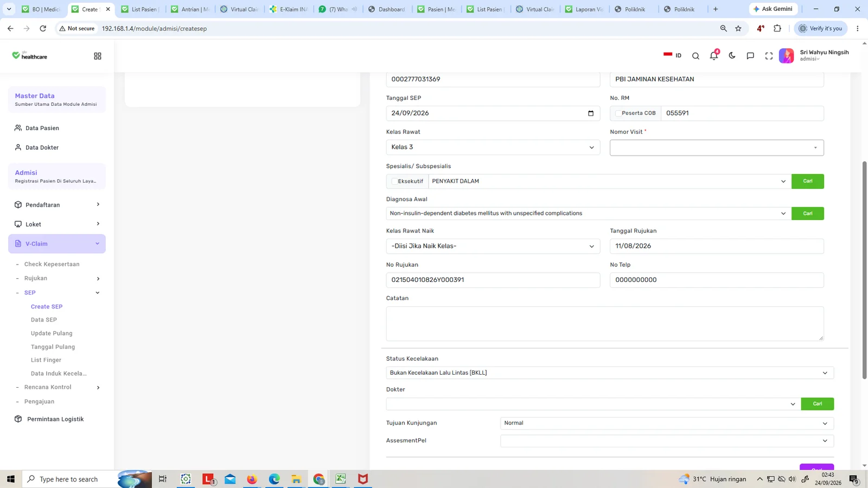
Task: Reload the page
Action: coord(43,28)
